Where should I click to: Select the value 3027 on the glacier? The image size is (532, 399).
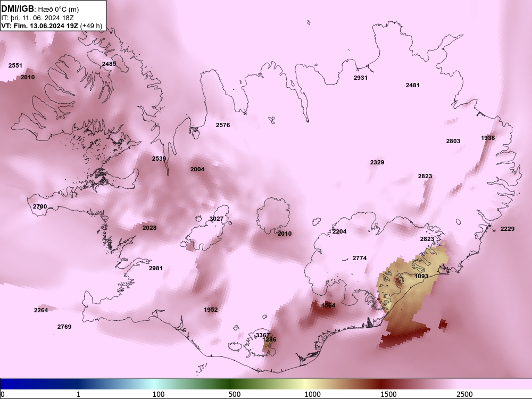[x=217, y=219]
